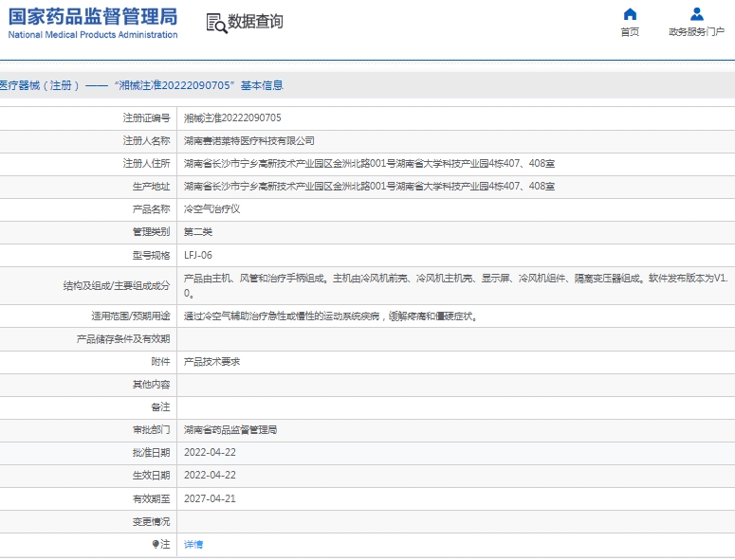Click the 审批部门 row label
Screen dimensions: 735x560
coord(151,430)
